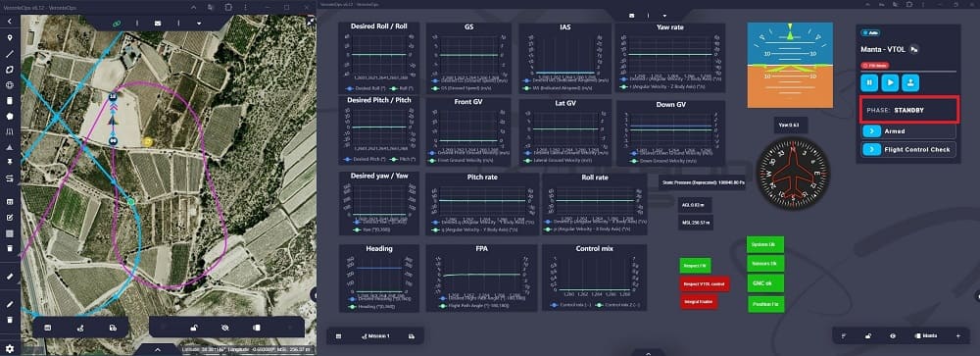Open the envelope messages icon above map

pyautogui.click(x=158, y=24)
